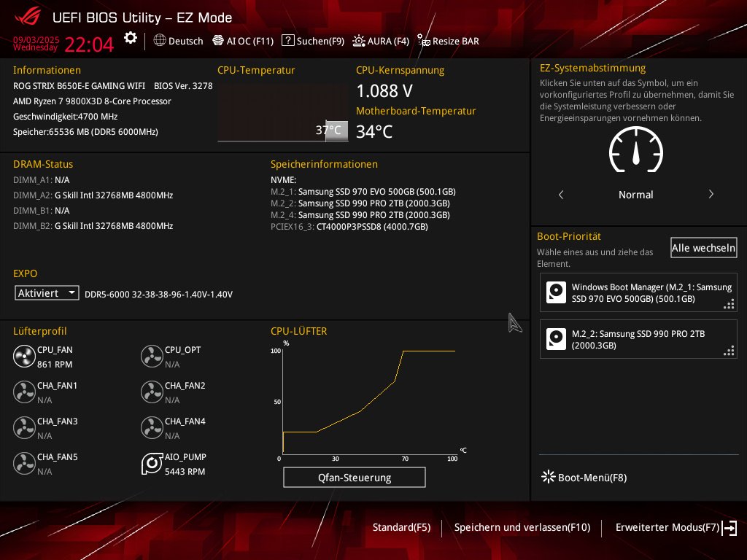Click the Boot-Menü star icon
Viewport: 747px width, 560px height.
(549, 477)
